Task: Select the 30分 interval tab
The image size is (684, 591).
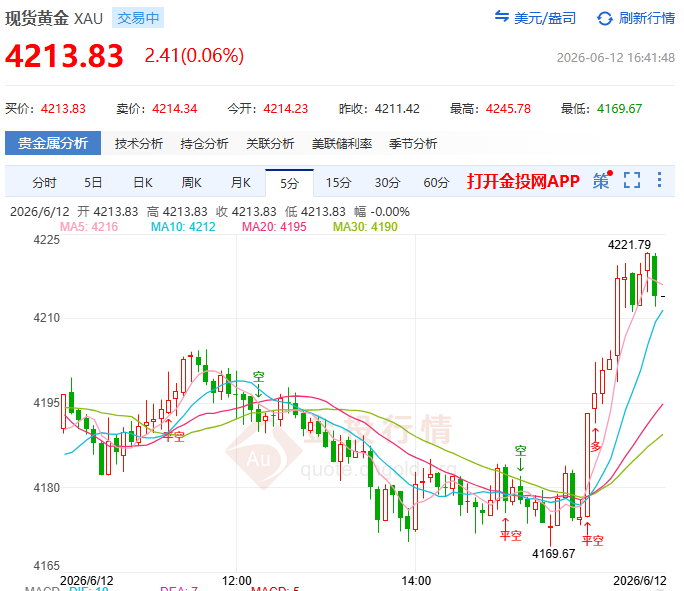Action: [x=387, y=182]
